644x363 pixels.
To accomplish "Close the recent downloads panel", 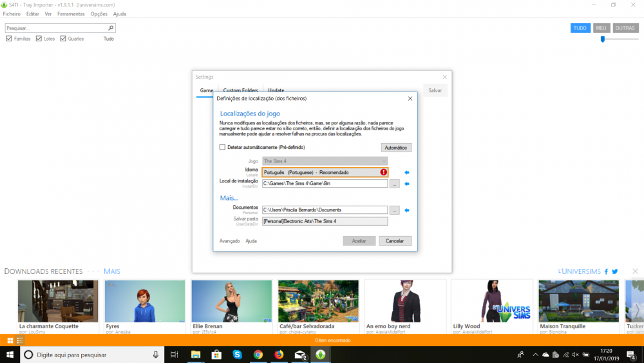I will (636, 271).
